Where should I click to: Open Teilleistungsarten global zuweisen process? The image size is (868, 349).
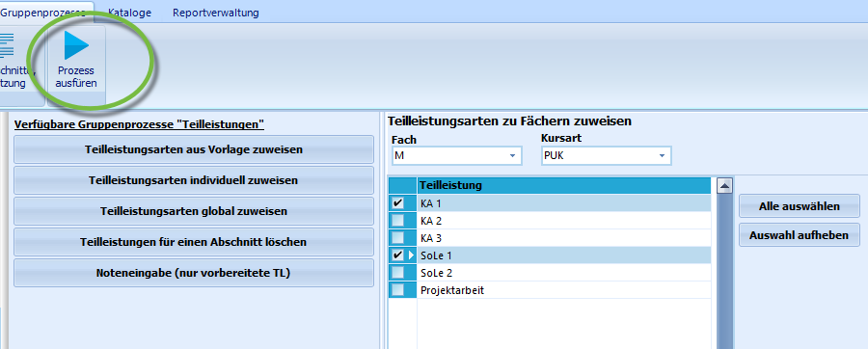click(x=194, y=211)
